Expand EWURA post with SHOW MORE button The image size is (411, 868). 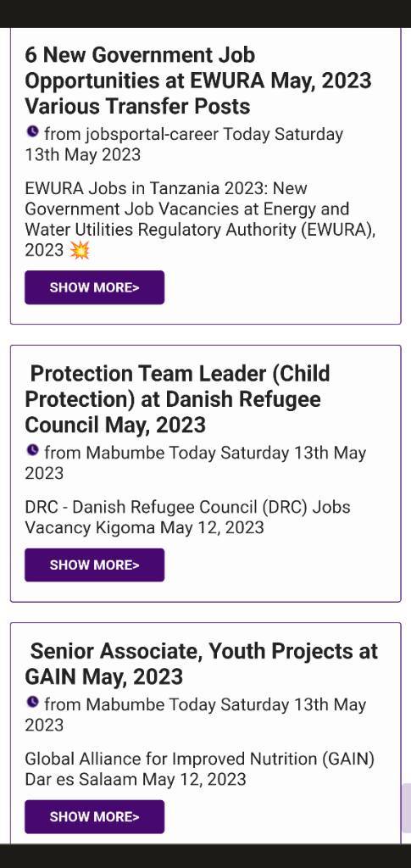coord(95,287)
